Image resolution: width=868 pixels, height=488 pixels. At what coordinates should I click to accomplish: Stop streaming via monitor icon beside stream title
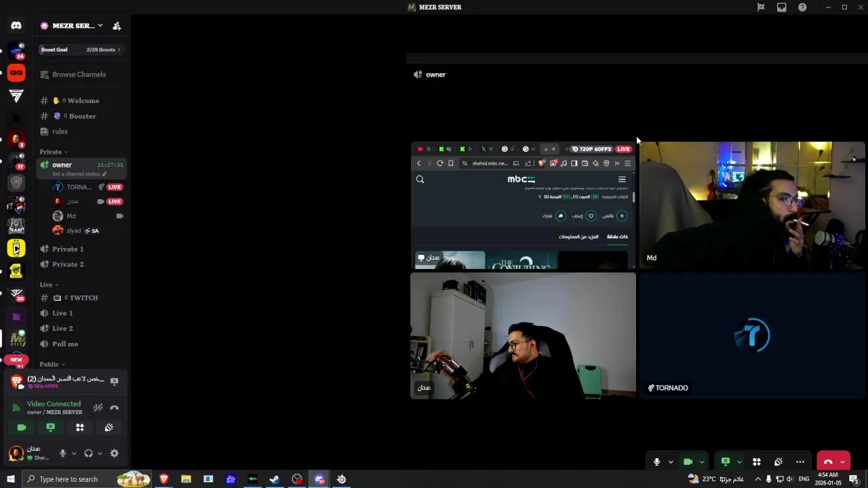[114, 382]
